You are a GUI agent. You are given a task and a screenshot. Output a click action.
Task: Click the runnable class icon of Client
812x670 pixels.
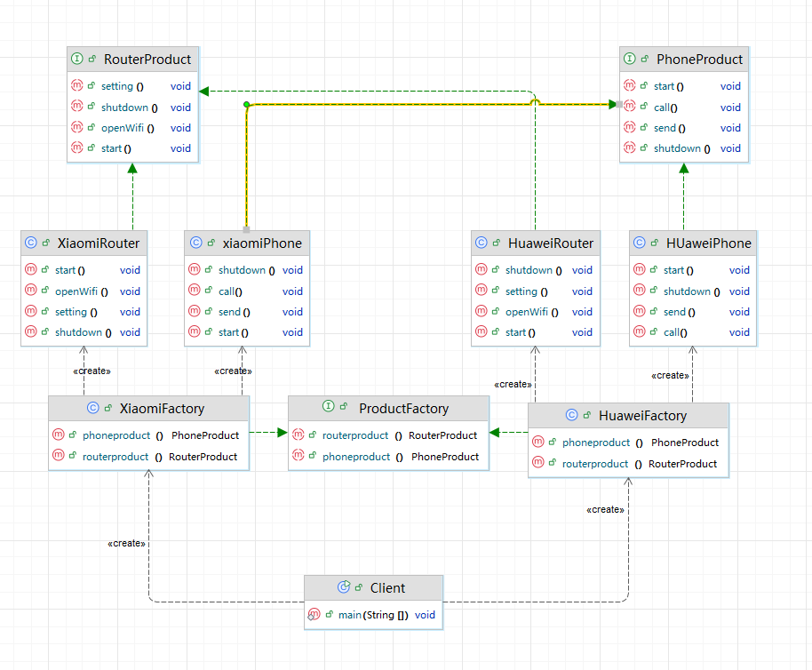[x=344, y=586]
